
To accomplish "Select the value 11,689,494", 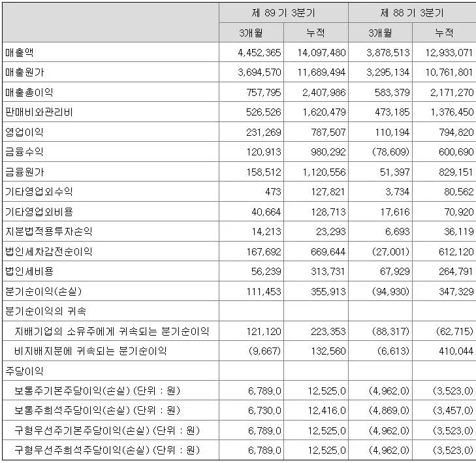I will pyautogui.click(x=321, y=72).
